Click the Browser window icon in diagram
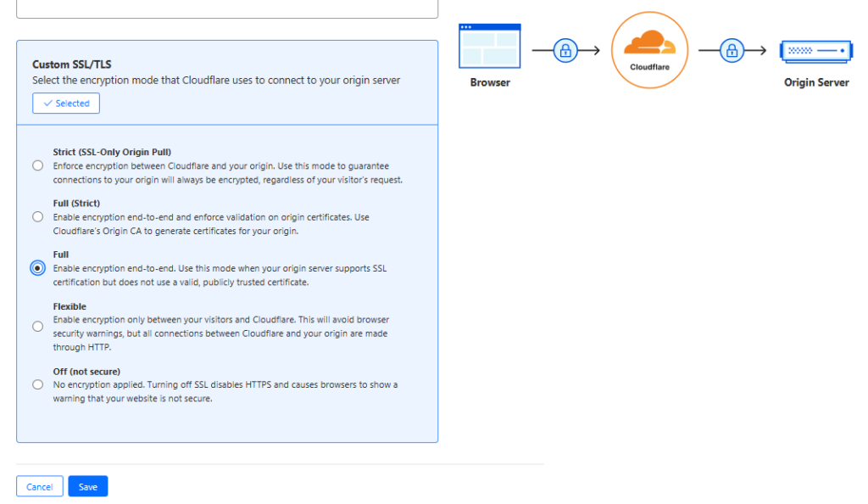Viewport: 868px width, 504px height. (x=490, y=46)
